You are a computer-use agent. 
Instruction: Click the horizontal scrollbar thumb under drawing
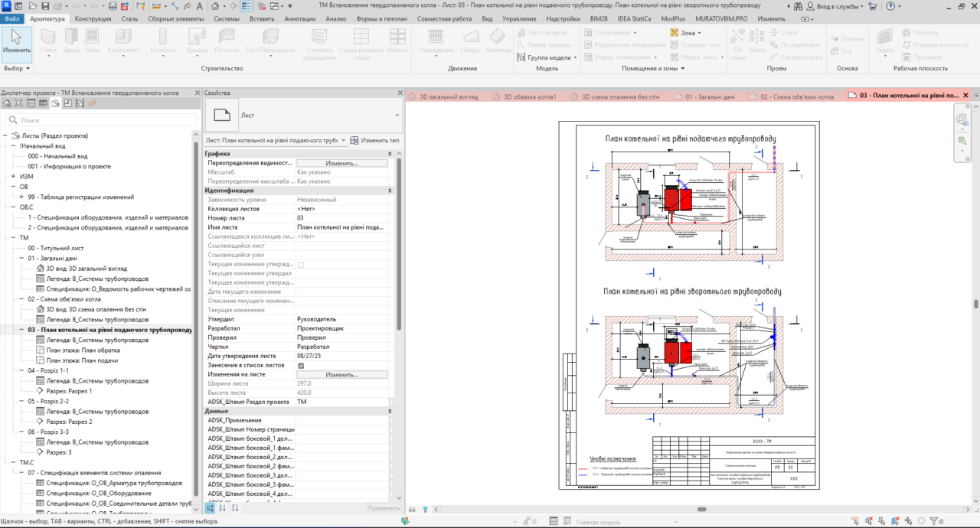701,509
